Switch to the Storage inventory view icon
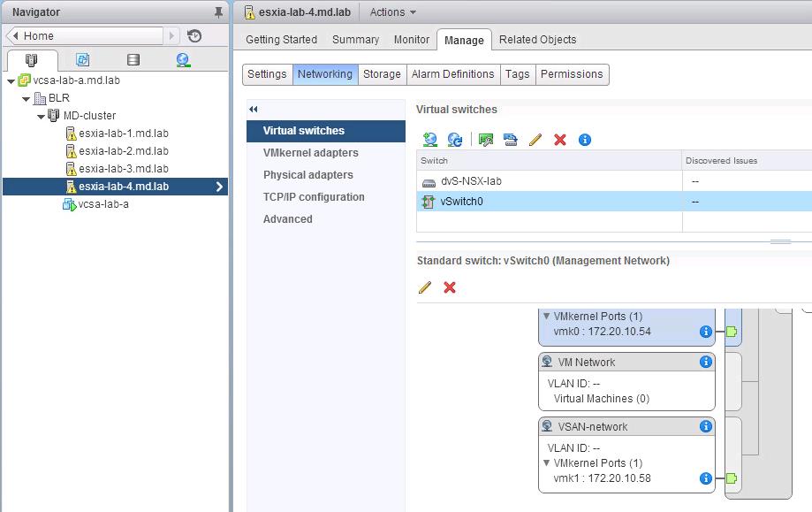Image resolution: width=812 pixels, height=512 pixels. pyautogui.click(x=133, y=60)
